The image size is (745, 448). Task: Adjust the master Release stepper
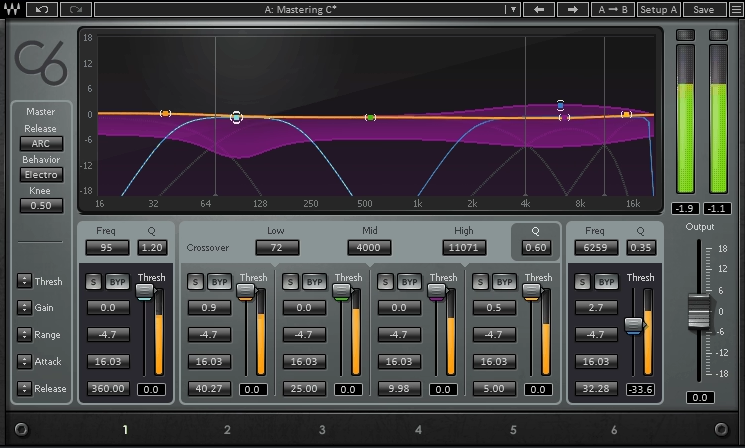coord(24,388)
